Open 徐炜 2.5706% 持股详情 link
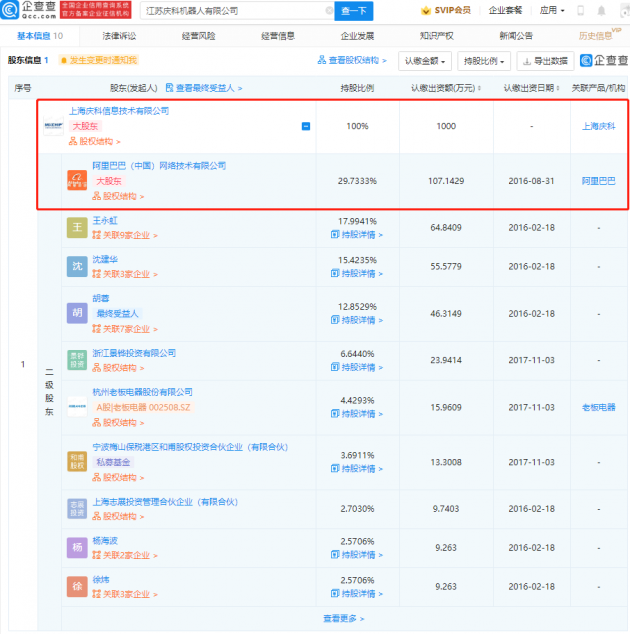Screen dimensions: 630x634 [x=357, y=594]
